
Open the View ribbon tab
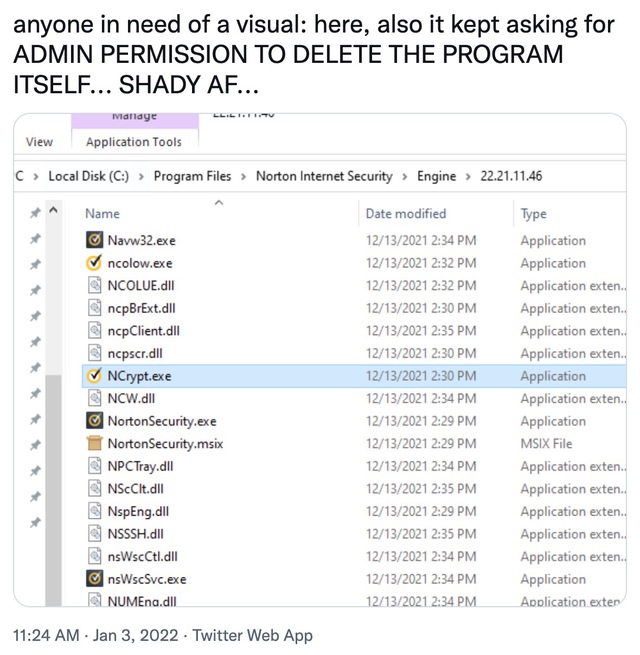[39, 142]
